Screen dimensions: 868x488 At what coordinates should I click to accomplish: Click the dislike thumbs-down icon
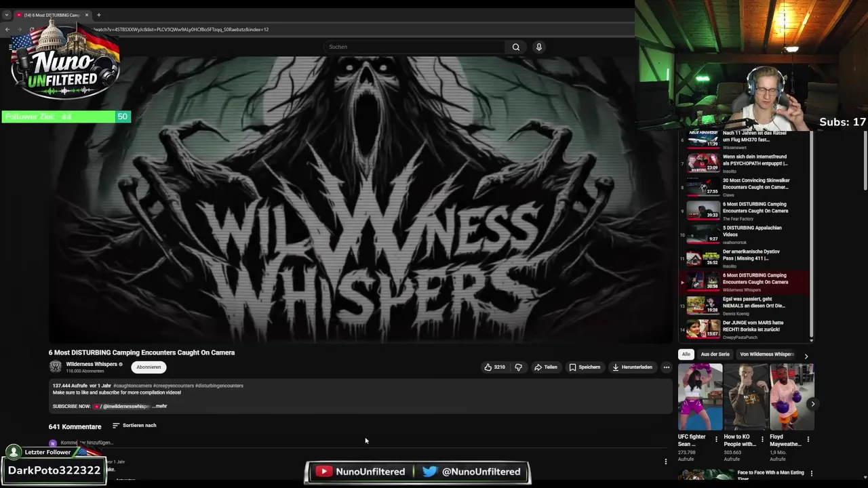pos(519,367)
